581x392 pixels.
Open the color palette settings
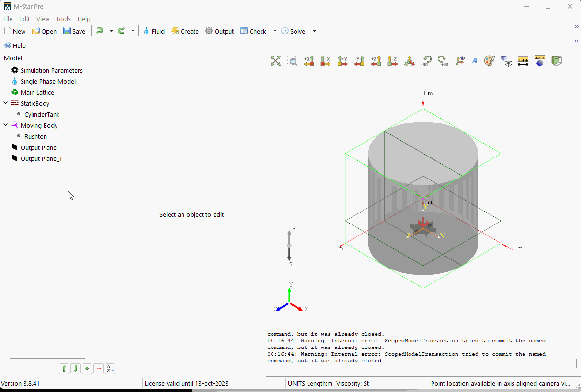490,61
